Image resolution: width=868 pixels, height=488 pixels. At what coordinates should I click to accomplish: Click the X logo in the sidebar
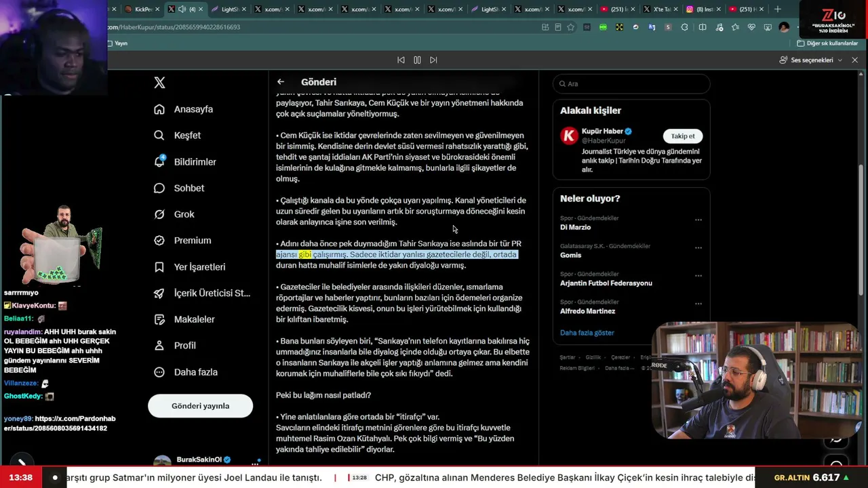tap(159, 83)
